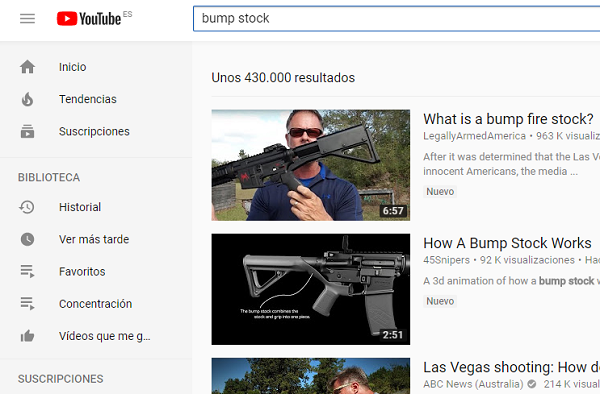Click the Favoritos playlist icon
This screenshot has width=600, height=394.
tap(27, 271)
